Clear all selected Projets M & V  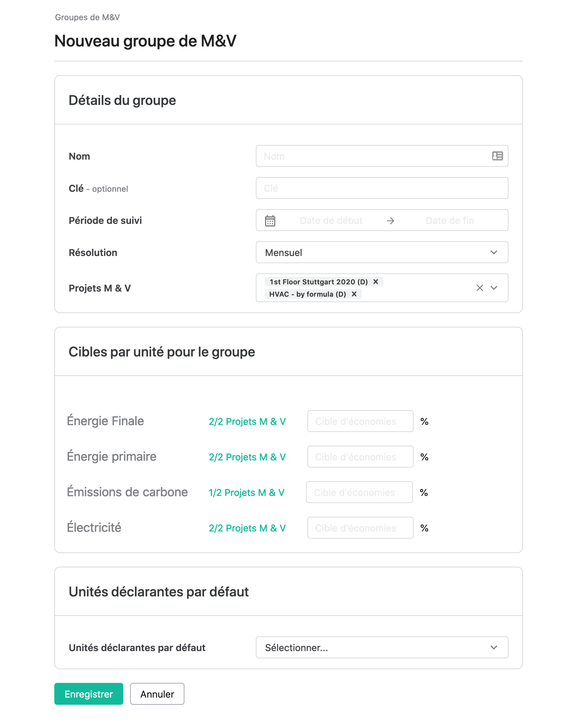click(x=480, y=288)
